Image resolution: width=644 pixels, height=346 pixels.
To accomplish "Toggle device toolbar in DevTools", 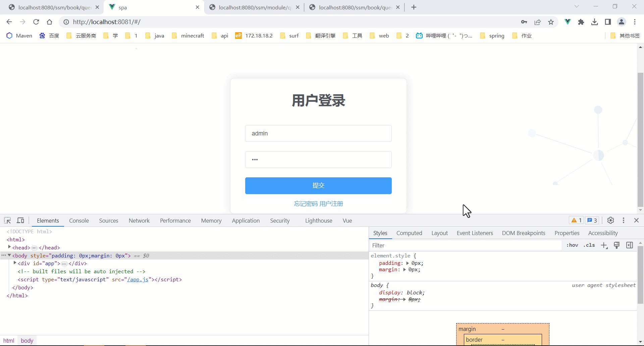I will coord(20,220).
